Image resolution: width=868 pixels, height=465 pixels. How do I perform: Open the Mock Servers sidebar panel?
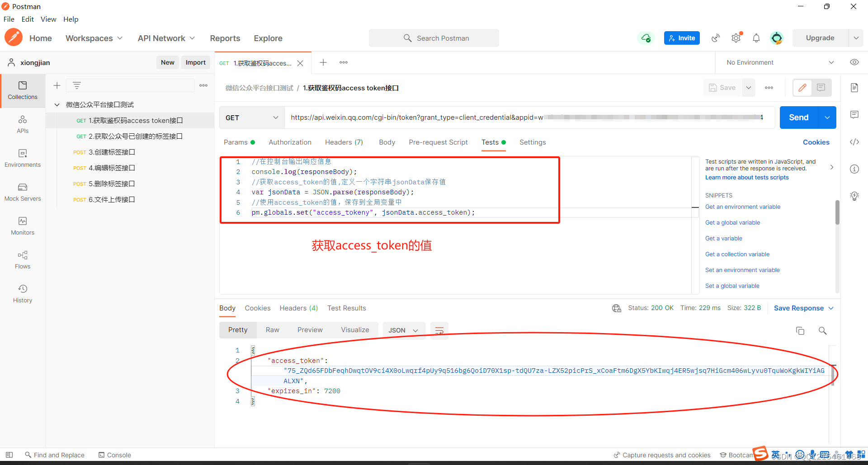tap(23, 193)
